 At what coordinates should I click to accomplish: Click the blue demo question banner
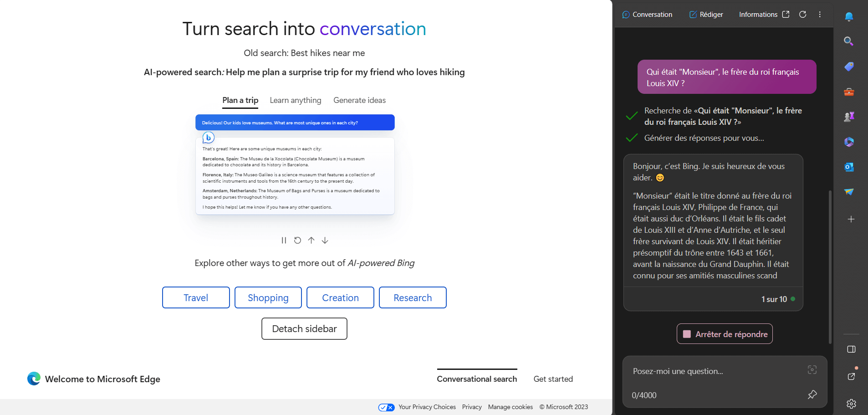click(x=295, y=123)
